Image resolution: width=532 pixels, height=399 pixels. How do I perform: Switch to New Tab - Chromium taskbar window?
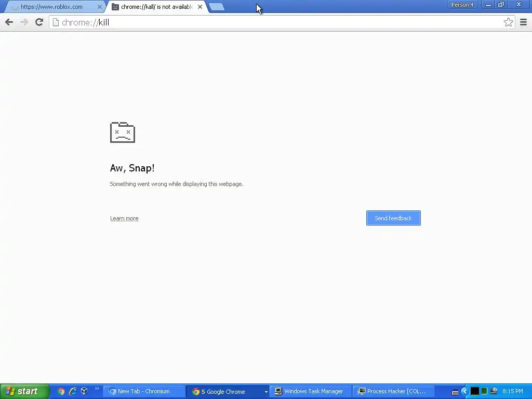pos(143,392)
